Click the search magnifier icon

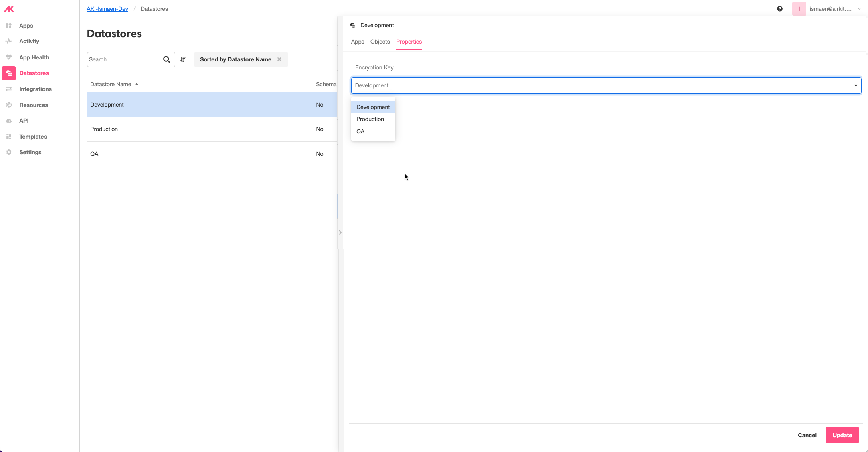click(x=167, y=59)
